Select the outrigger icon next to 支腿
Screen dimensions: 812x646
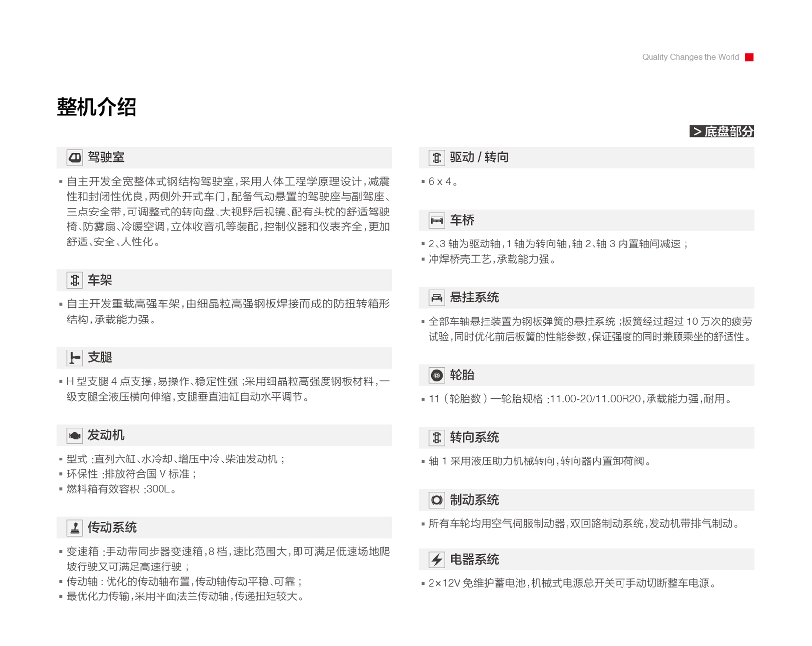(75, 358)
